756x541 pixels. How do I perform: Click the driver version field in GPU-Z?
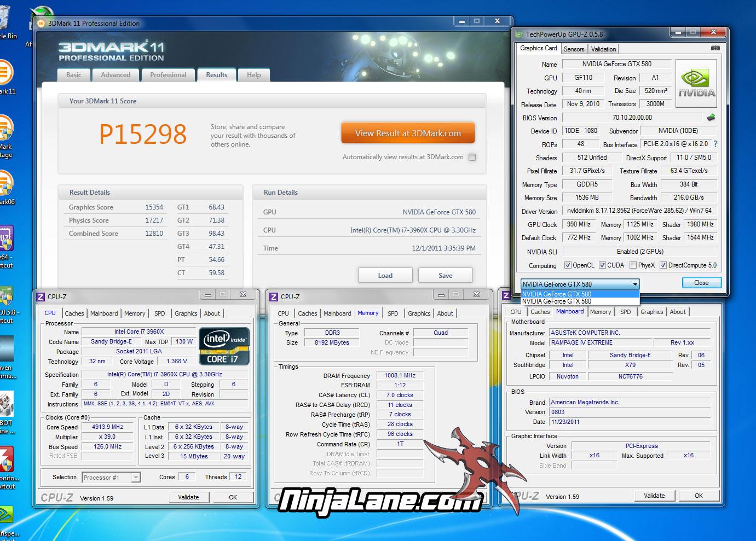(x=639, y=211)
